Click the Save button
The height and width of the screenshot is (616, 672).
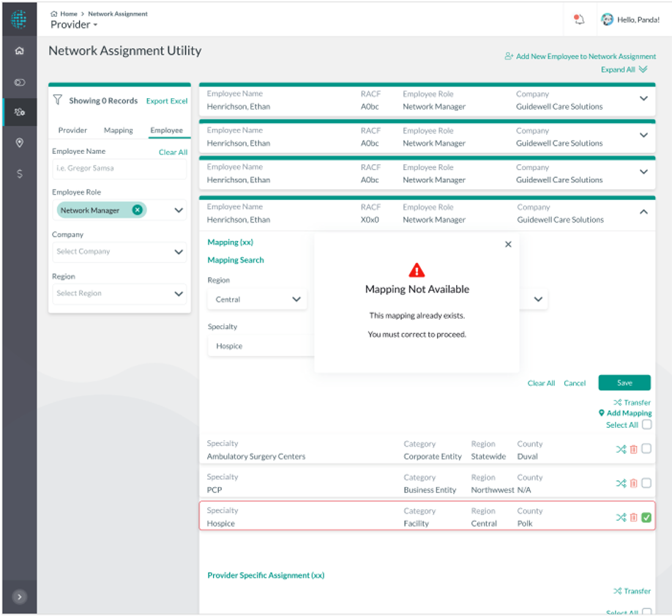click(624, 382)
